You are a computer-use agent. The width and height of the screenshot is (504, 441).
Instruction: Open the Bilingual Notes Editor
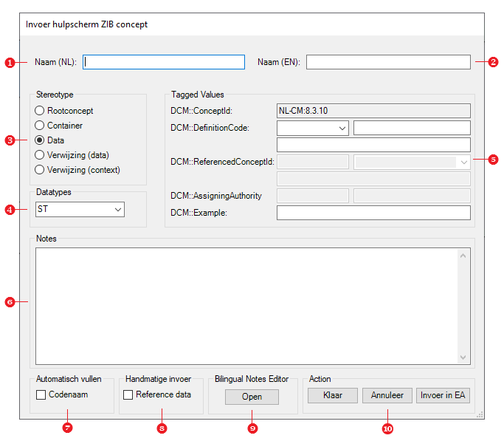click(252, 397)
